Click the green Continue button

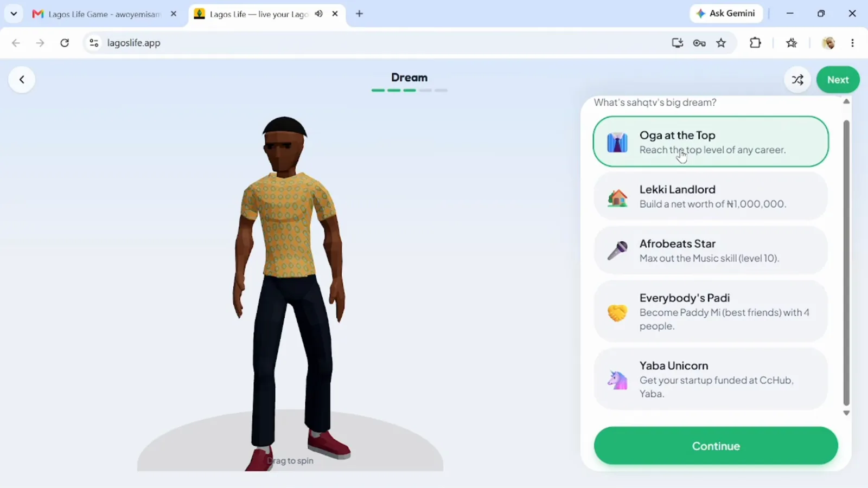point(716,446)
